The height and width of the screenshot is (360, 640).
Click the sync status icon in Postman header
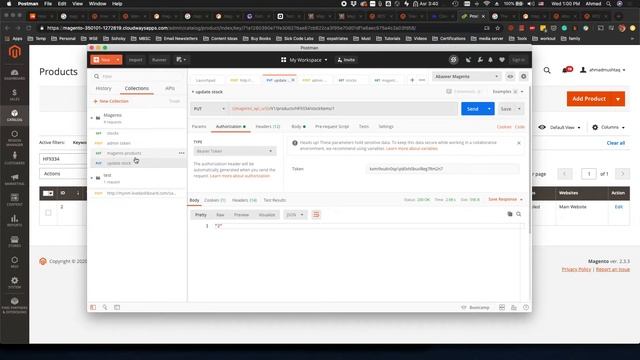[453, 60]
